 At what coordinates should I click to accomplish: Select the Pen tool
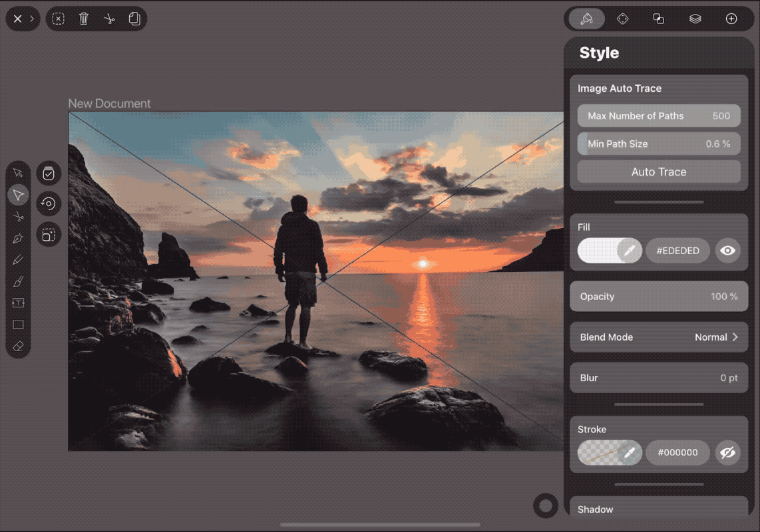click(19, 238)
